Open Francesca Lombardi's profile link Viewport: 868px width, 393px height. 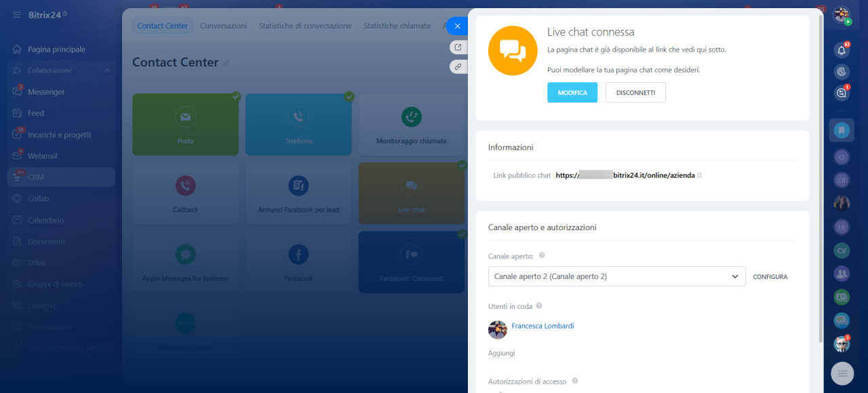click(x=542, y=326)
